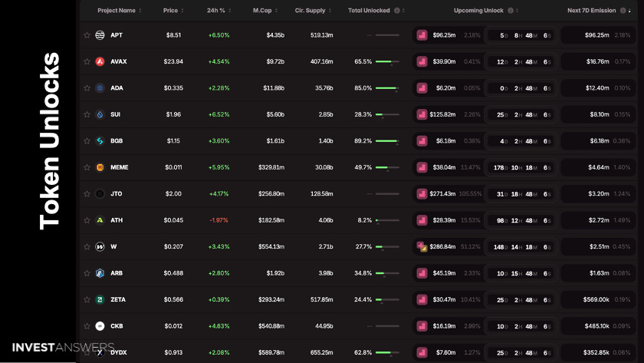The height and width of the screenshot is (363, 644).
Task: Open the APT project name link
Action: (x=117, y=35)
